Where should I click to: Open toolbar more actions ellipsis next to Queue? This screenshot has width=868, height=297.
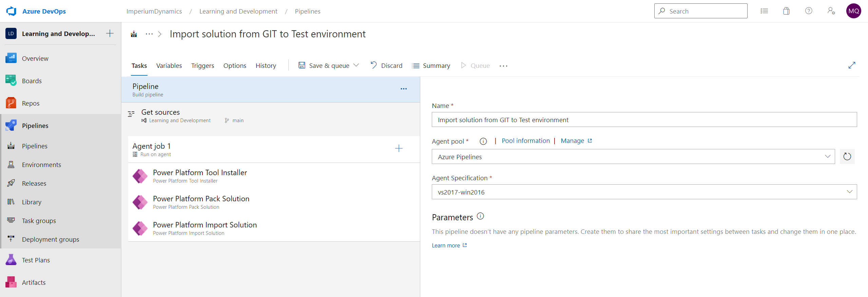pyautogui.click(x=503, y=66)
